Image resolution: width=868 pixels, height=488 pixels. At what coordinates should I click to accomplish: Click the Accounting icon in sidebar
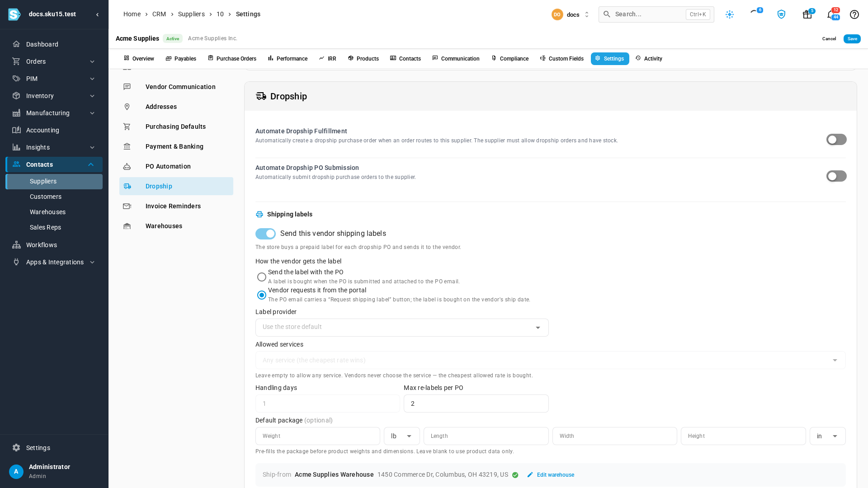16,130
